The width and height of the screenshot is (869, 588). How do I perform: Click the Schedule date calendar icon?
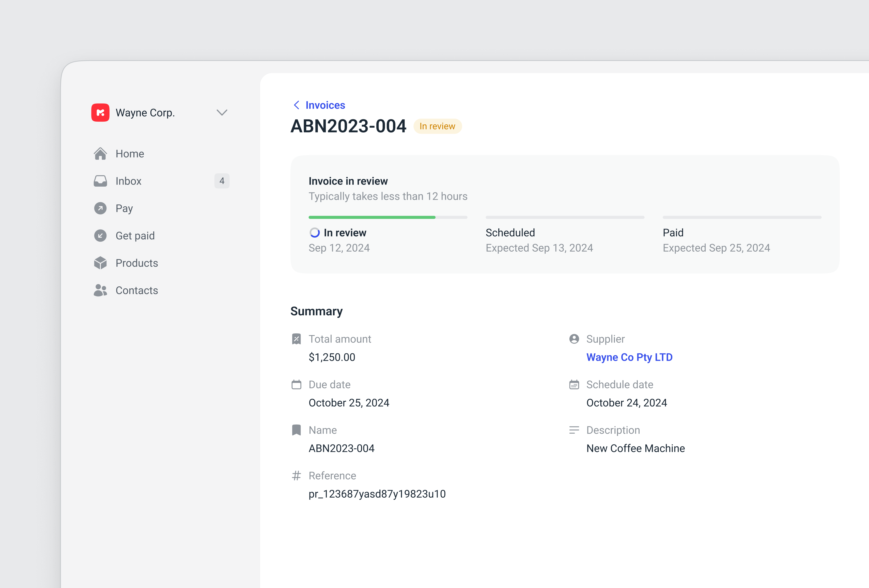point(574,384)
